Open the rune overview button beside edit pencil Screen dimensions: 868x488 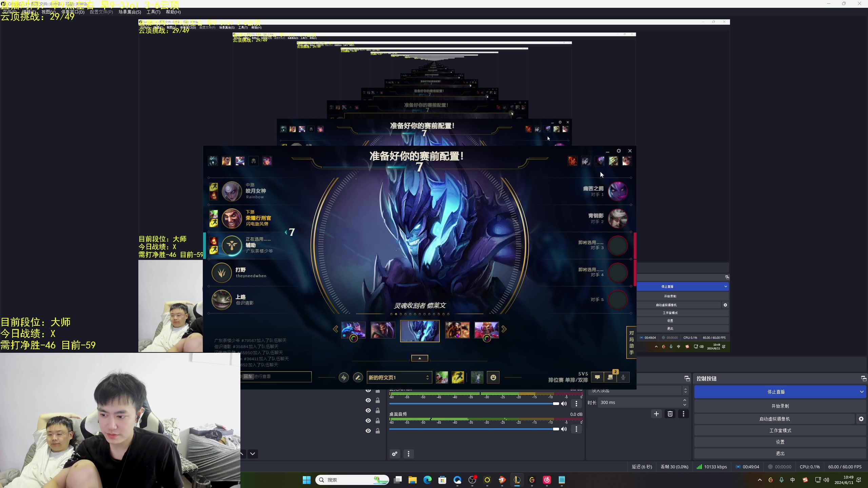(x=343, y=377)
